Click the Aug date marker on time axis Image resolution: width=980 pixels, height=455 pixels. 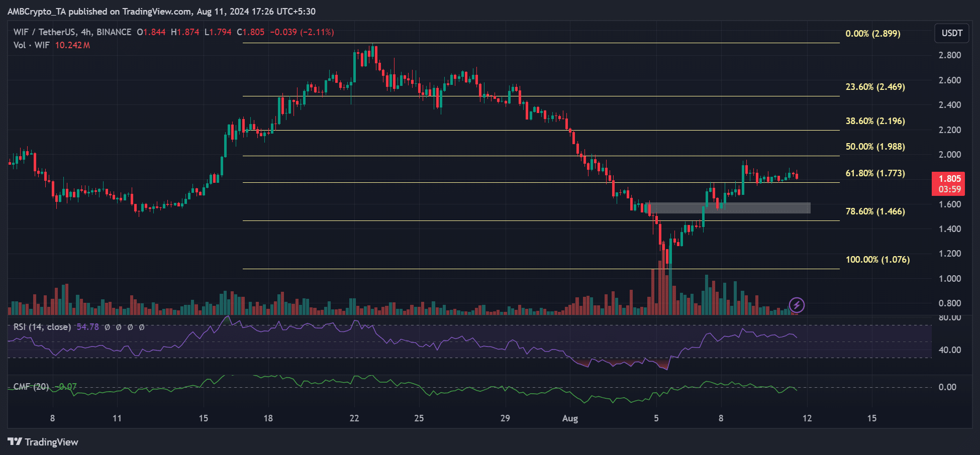[x=570, y=418]
